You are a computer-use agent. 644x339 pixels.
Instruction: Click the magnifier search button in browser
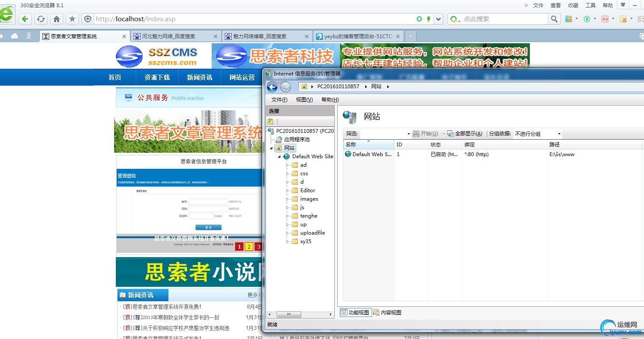pyautogui.click(x=554, y=19)
